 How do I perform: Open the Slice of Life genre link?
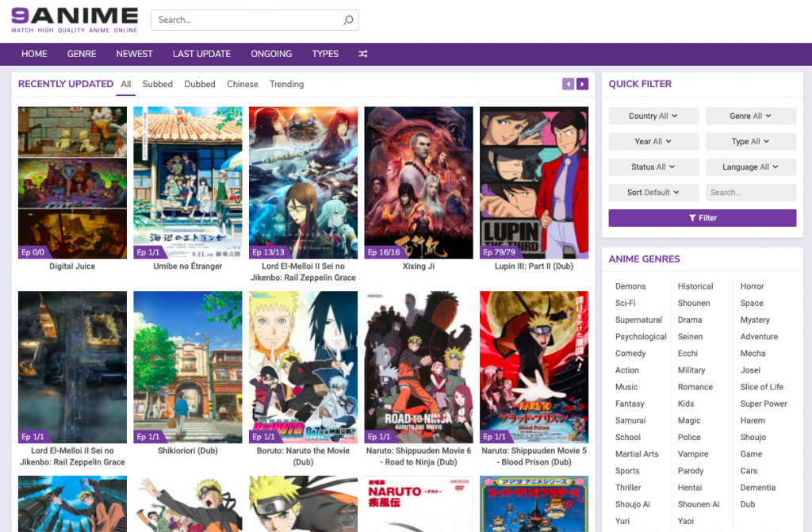[761, 386]
